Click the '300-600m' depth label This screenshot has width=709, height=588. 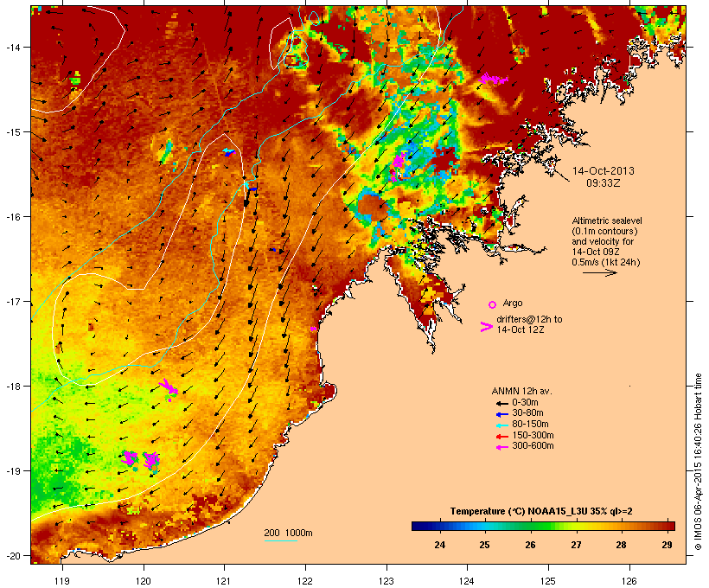click(533, 446)
